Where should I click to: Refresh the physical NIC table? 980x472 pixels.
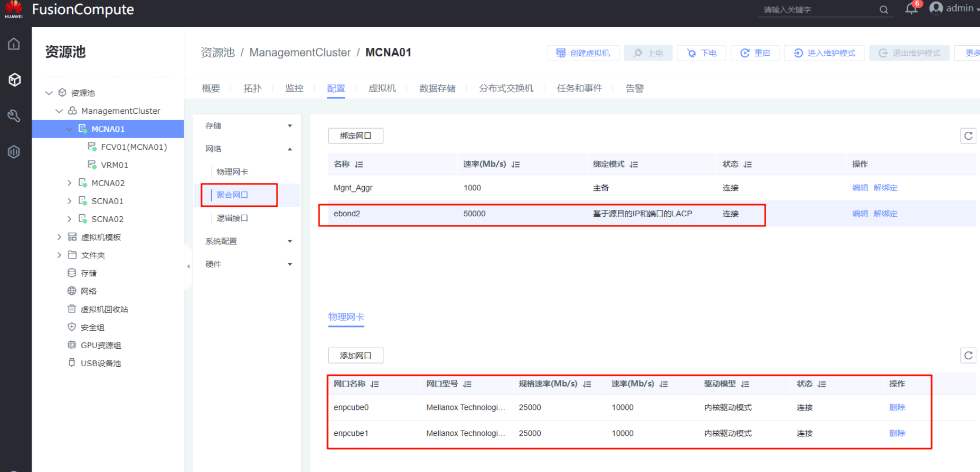tap(968, 356)
